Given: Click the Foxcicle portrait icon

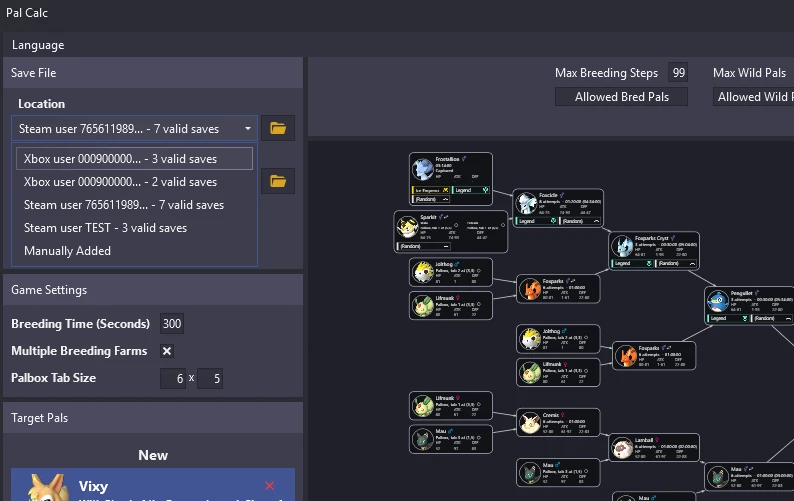Looking at the screenshot, I should (526, 204).
